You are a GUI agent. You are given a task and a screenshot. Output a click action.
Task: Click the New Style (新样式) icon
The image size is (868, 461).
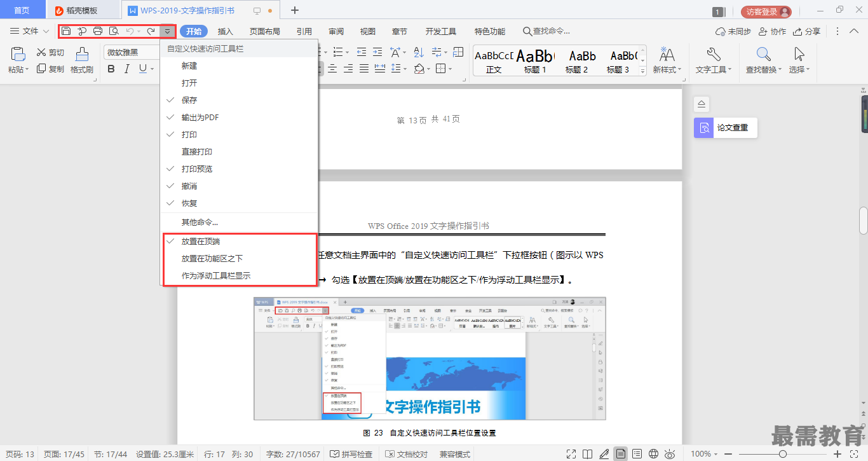click(667, 53)
